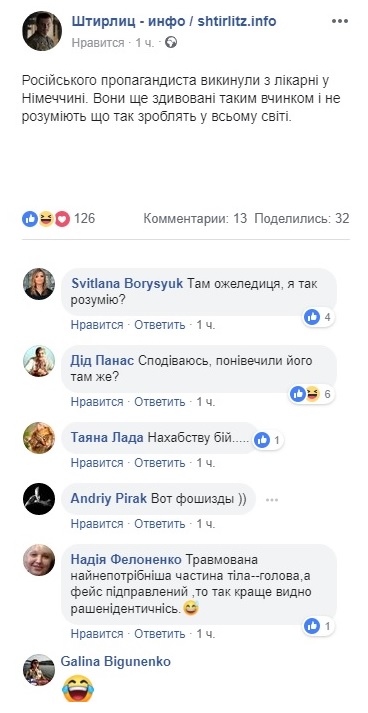This screenshot has height=713, width=368.
Task: Show shares via Поделились: 32
Action: click(x=302, y=219)
